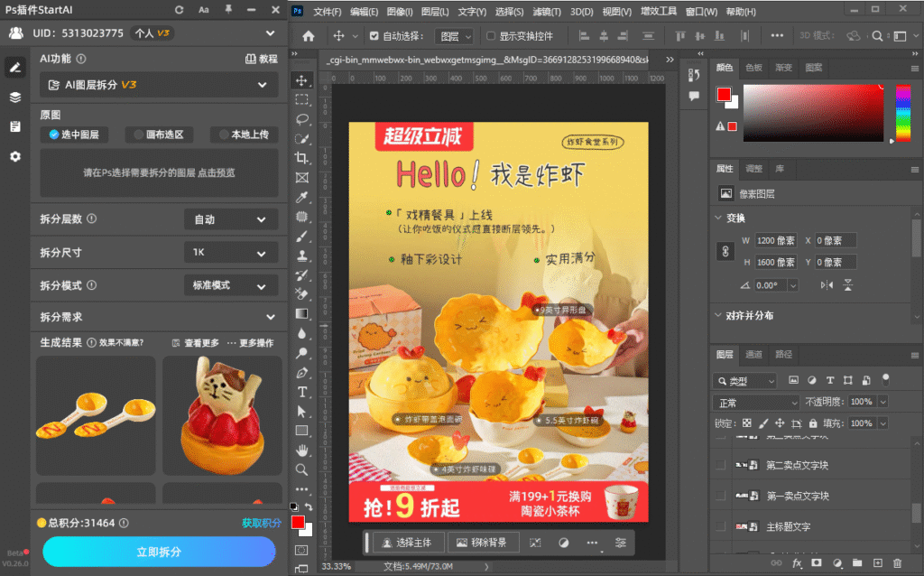
Task: Open 图层 auto-select target dropdown
Action: coord(454,36)
